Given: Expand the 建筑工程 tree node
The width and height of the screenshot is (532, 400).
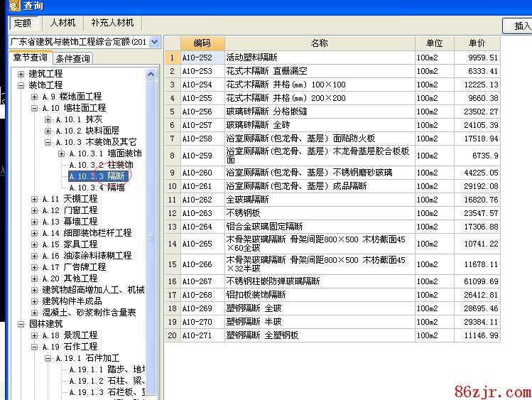Looking at the screenshot, I should point(21,74).
